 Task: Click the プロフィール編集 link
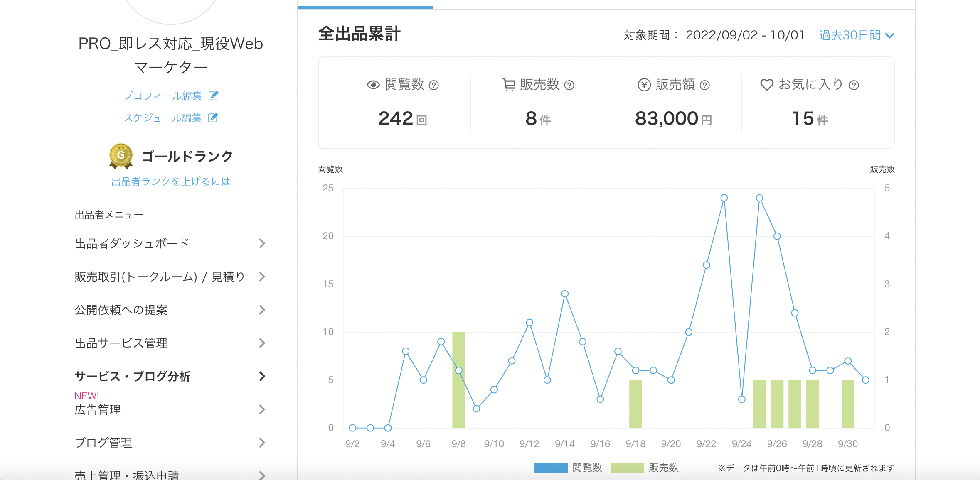tap(163, 96)
